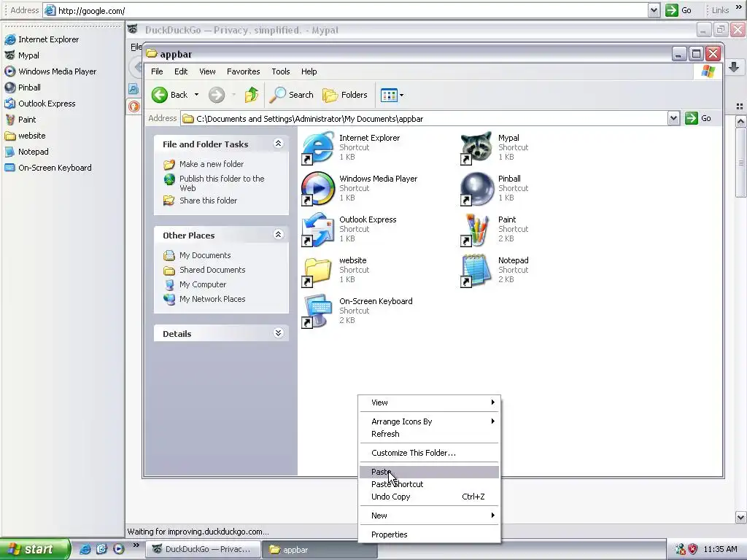Launch Pinball from the left appbar
This screenshot has height=560, width=747.
point(23,87)
